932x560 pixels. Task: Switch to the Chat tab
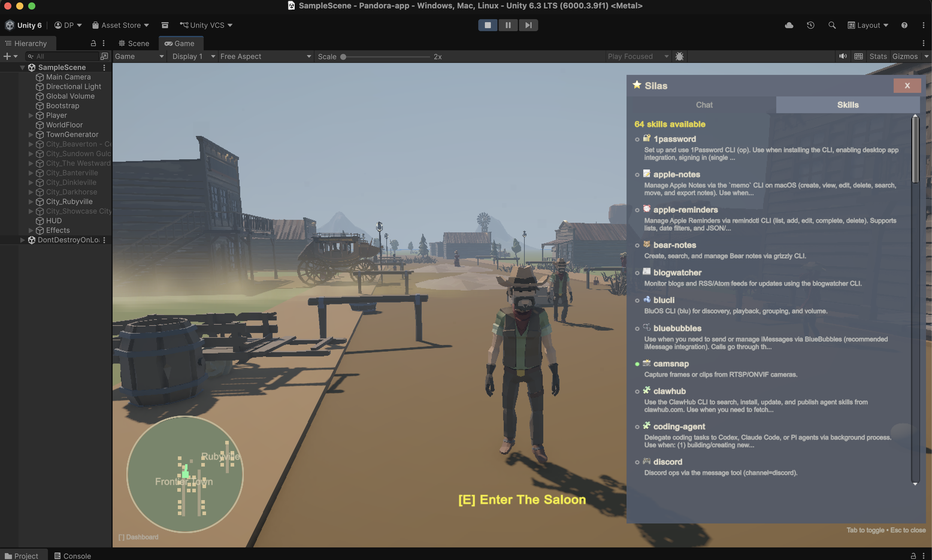tap(704, 105)
